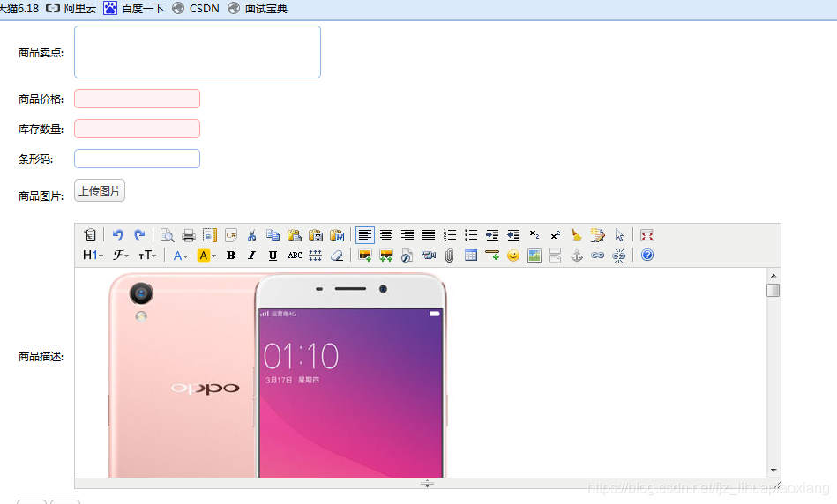This screenshot has height=504, width=837.
Task: Click the Copy icon in toolbar
Action: 273,234
